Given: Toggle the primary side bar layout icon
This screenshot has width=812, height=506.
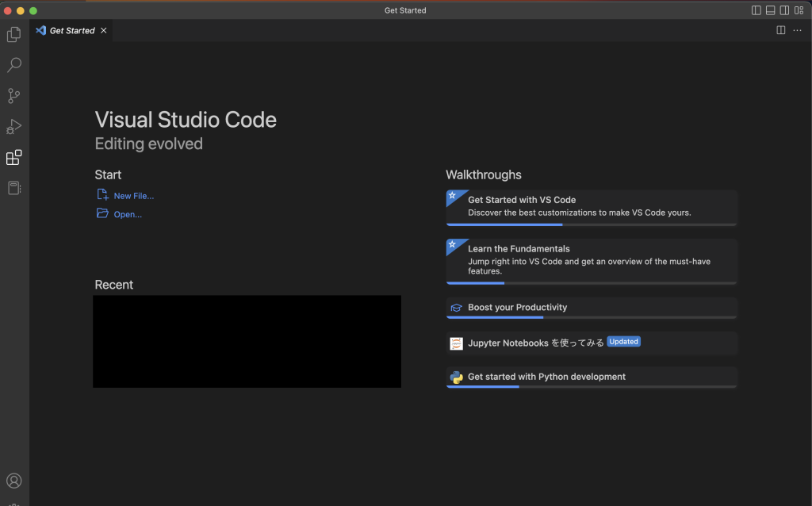Looking at the screenshot, I should coord(756,10).
